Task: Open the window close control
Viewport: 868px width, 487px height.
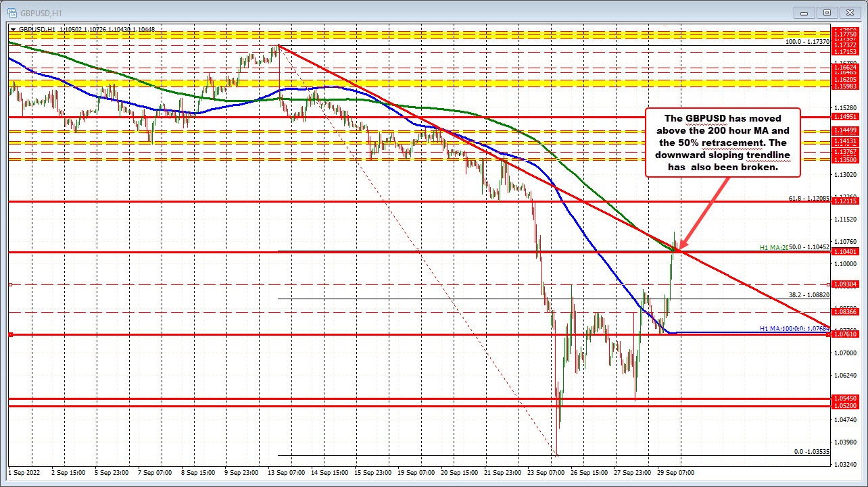Action: (x=850, y=12)
